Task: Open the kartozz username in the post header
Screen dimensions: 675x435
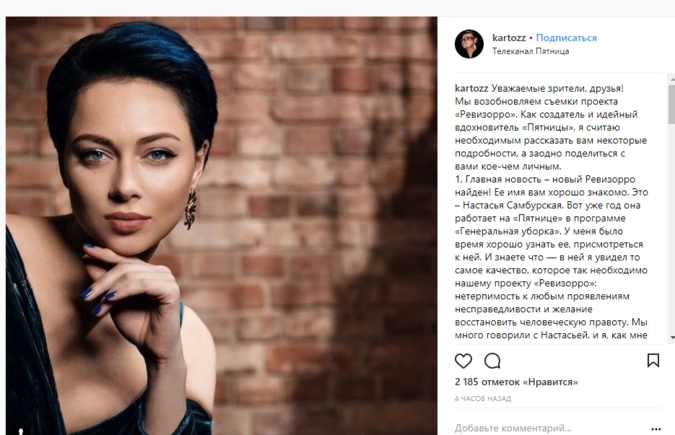Action: coord(509,38)
